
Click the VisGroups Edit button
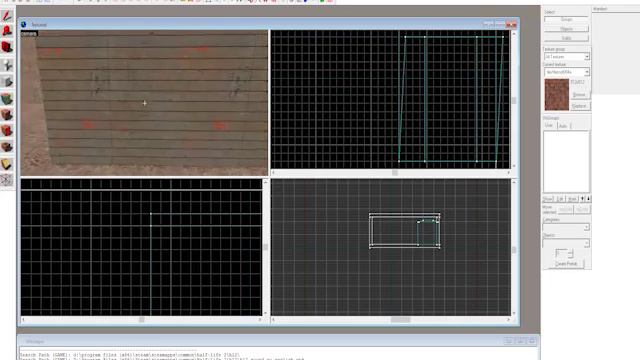(x=560, y=199)
